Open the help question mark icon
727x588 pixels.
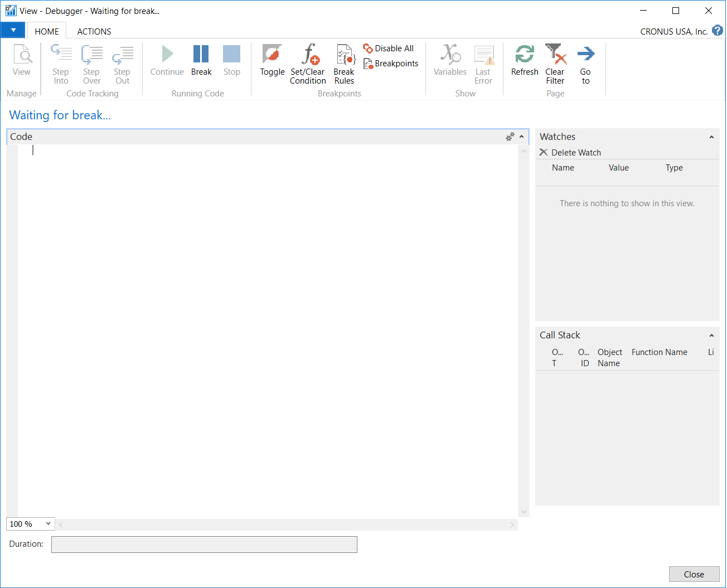(718, 31)
